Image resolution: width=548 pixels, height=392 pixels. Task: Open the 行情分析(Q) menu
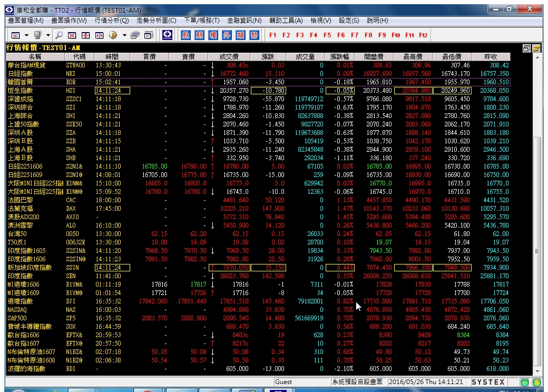coord(112,21)
